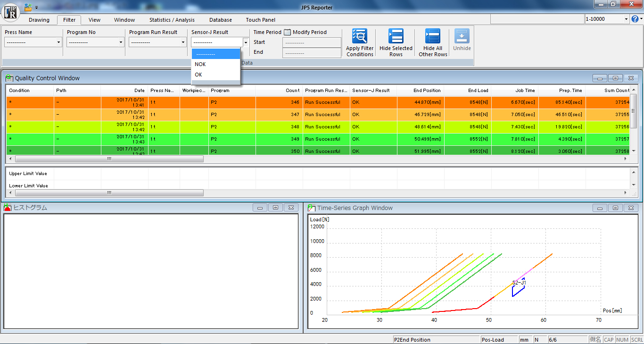The image size is (644, 344).
Task: Click the Quality Control Window title icon
Action: point(9,78)
